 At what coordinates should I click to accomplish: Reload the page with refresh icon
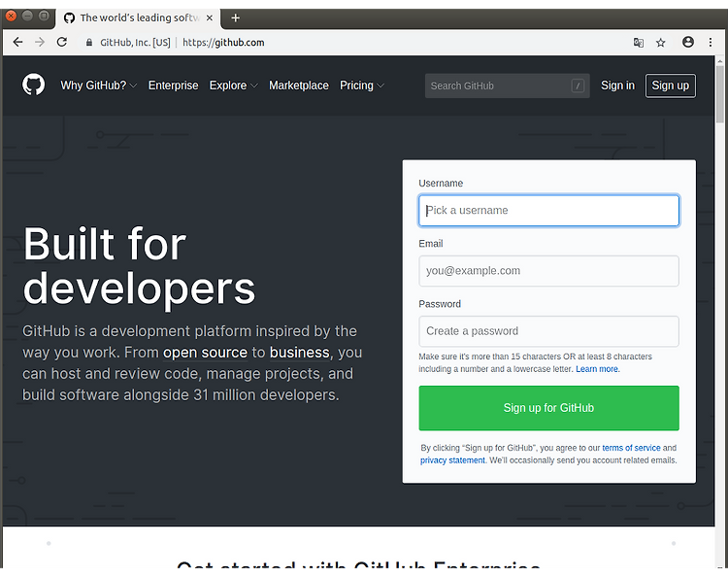coord(62,43)
